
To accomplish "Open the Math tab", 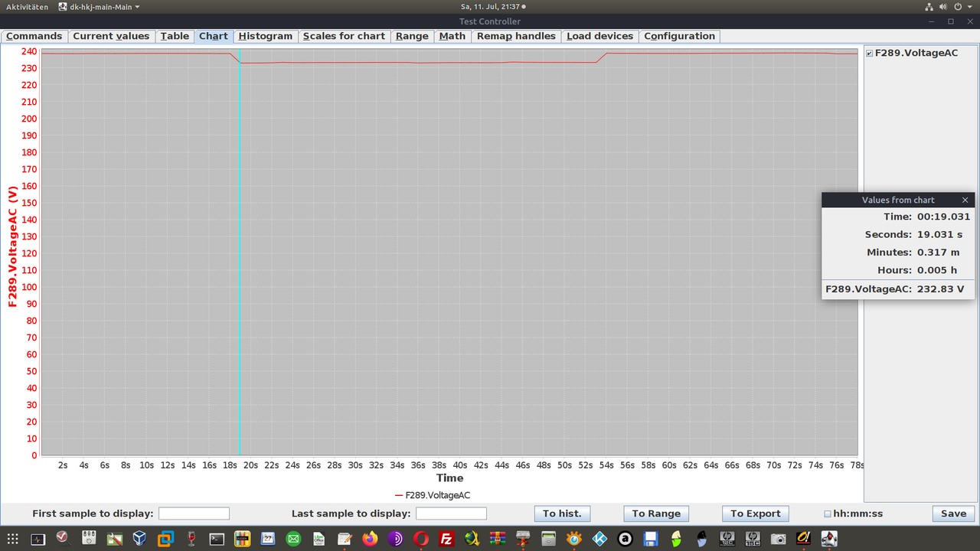I will click(452, 36).
